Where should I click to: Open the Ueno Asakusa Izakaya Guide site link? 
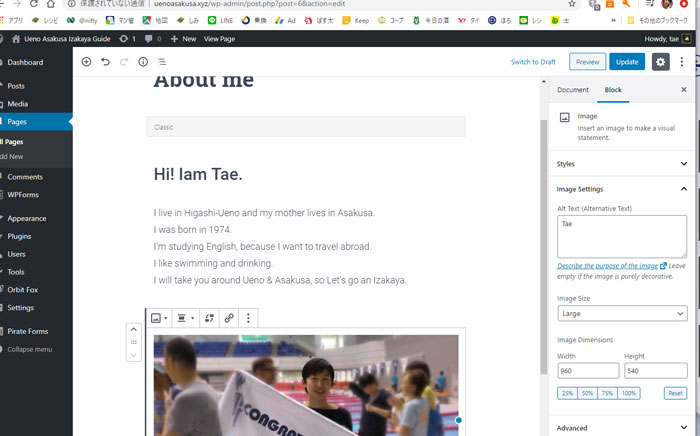[x=61, y=39]
